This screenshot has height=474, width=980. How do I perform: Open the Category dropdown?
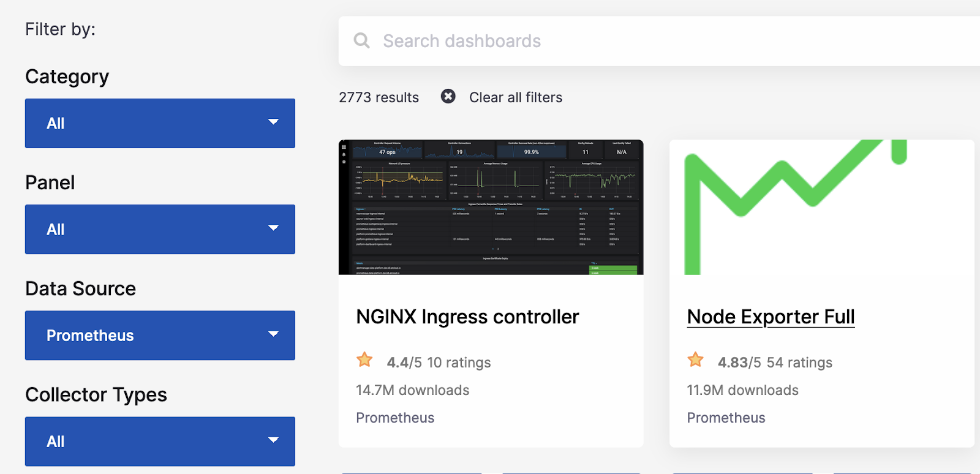[x=160, y=123]
